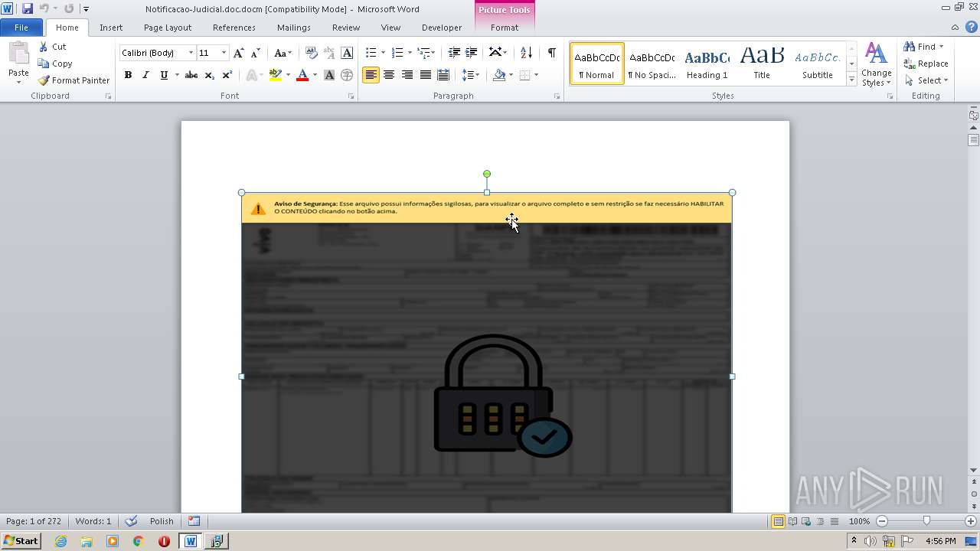Switch to Page Layout tab

coord(168,28)
